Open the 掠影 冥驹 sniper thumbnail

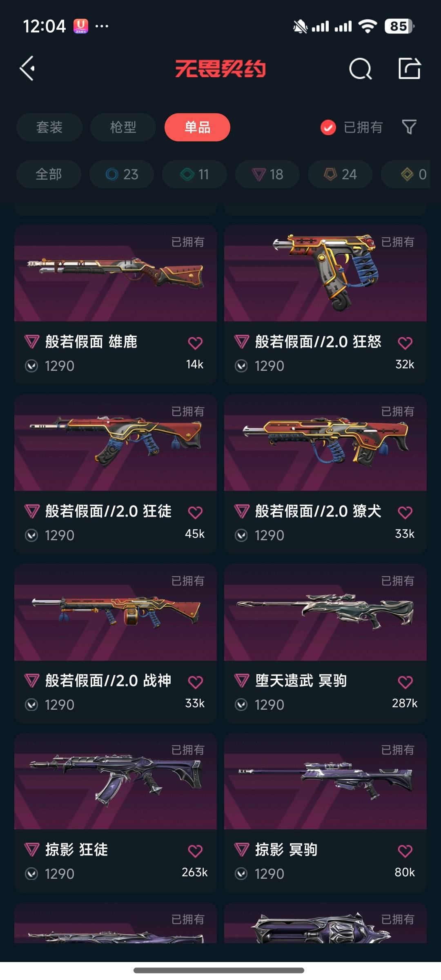[325, 781]
